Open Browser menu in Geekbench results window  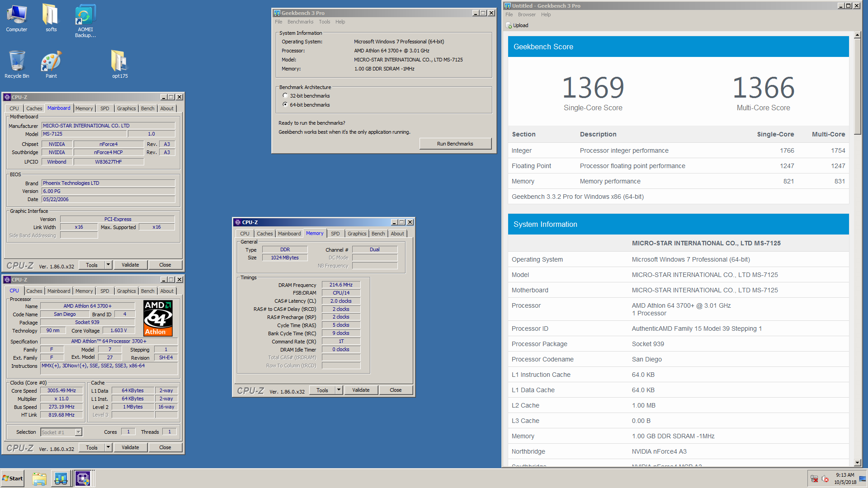tap(527, 14)
